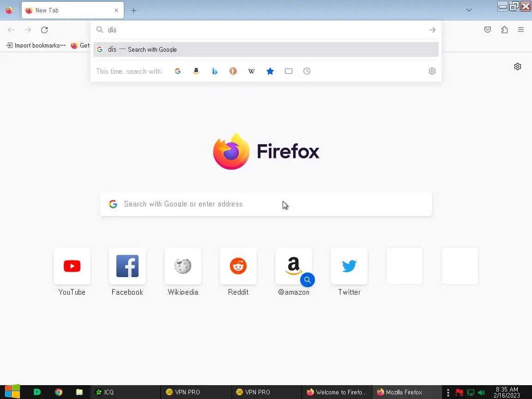Switch to Welcome to Firefox taskbar window
The width and height of the screenshot is (532, 399).
[337, 392]
